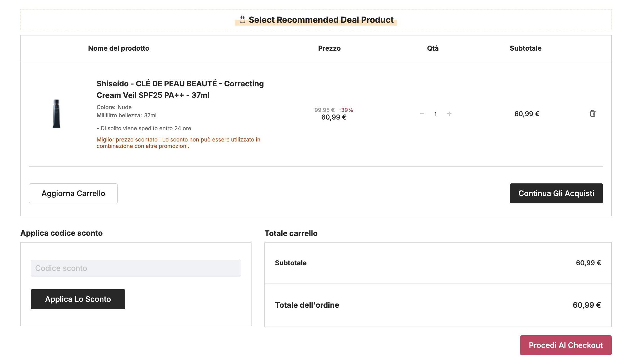Click Di solito viene spedito entro 24 ore
The image size is (619, 364).
tap(144, 128)
